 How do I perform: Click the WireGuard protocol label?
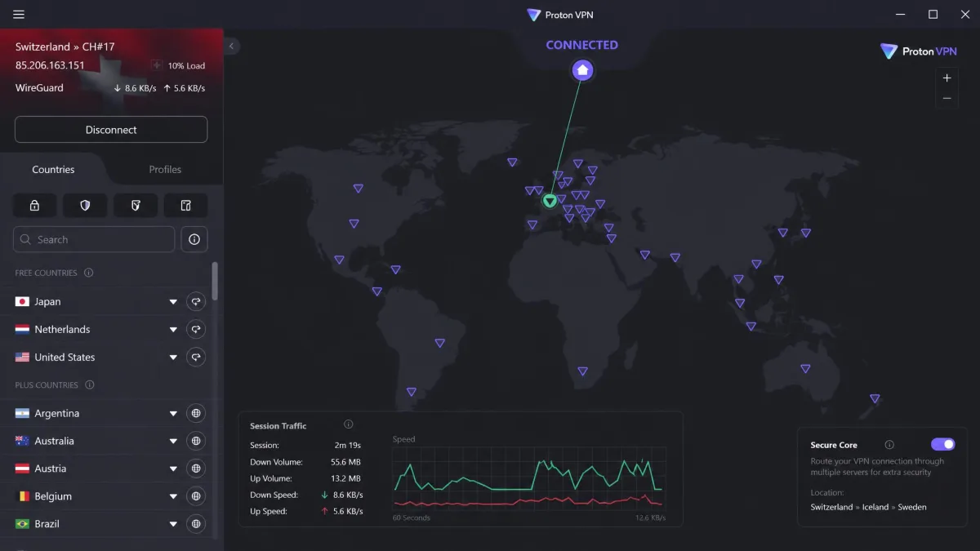tap(39, 87)
